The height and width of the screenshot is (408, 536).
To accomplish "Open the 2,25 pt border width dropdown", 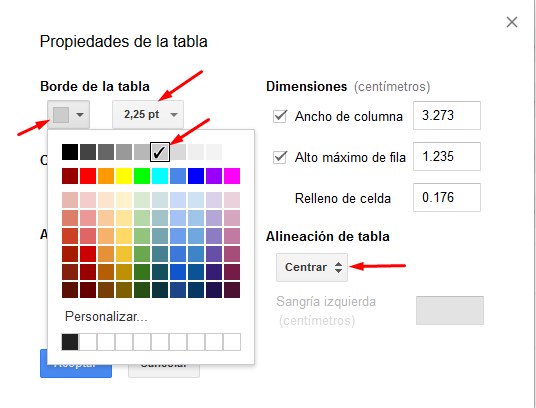I will pos(148,114).
